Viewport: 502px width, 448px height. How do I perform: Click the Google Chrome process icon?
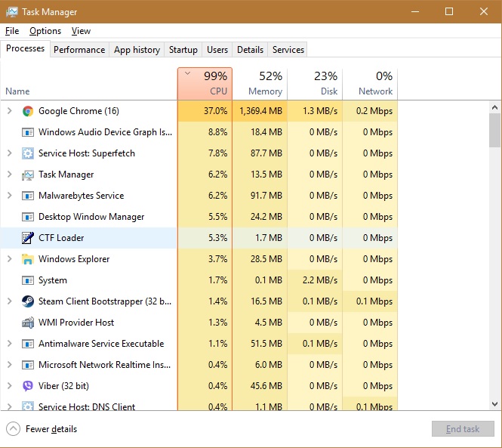[28, 111]
